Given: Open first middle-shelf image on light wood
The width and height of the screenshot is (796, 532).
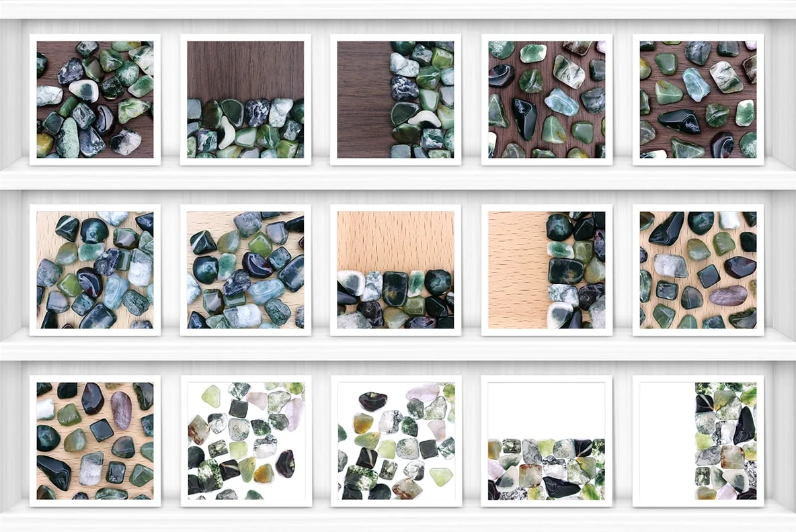Looking at the screenshot, I should [x=95, y=270].
